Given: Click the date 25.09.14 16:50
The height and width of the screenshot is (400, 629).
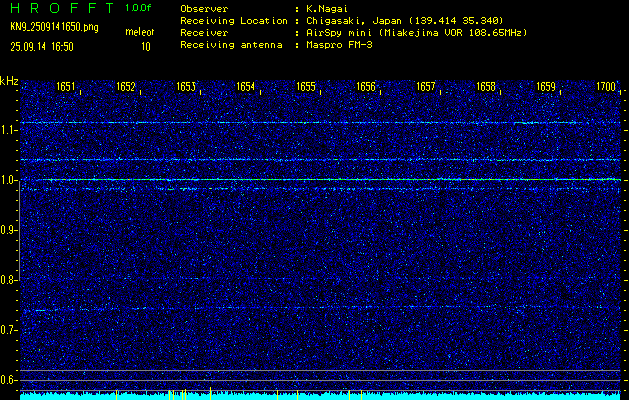Looking at the screenshot, I should (x=42, y=47).
